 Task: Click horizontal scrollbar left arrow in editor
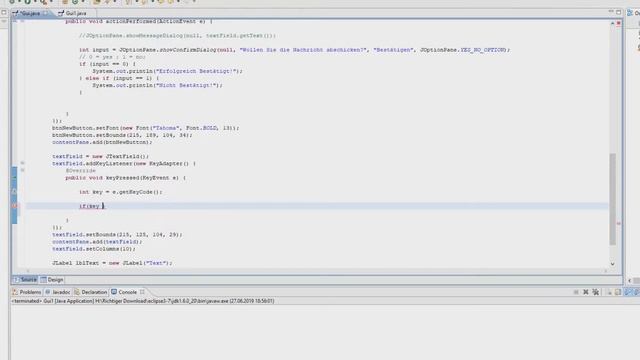[28, 271]
